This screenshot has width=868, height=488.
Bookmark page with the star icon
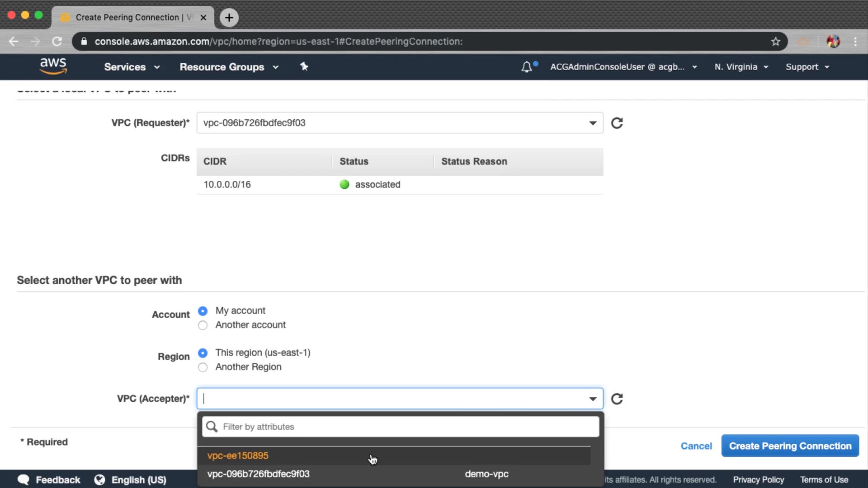point(775,42)
